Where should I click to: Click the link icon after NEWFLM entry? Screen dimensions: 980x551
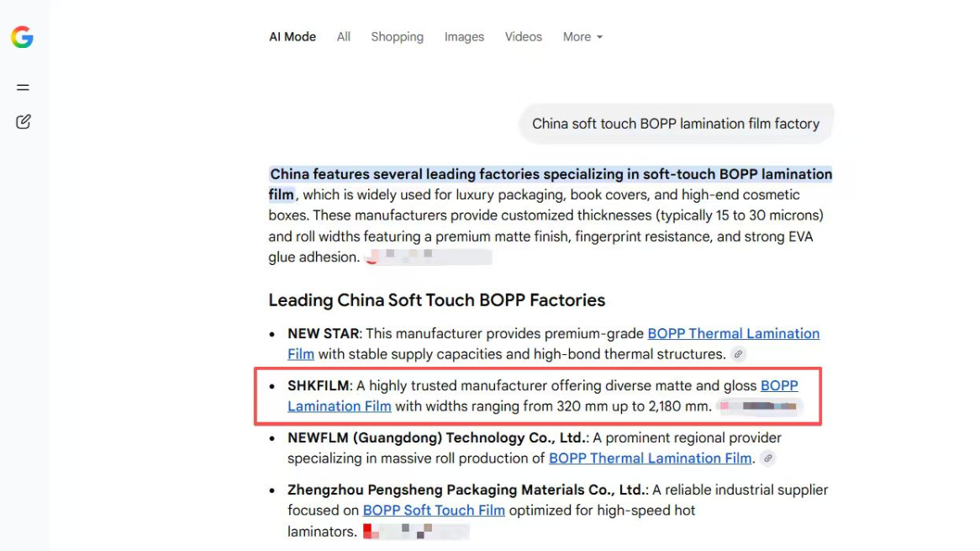[768, 458]
